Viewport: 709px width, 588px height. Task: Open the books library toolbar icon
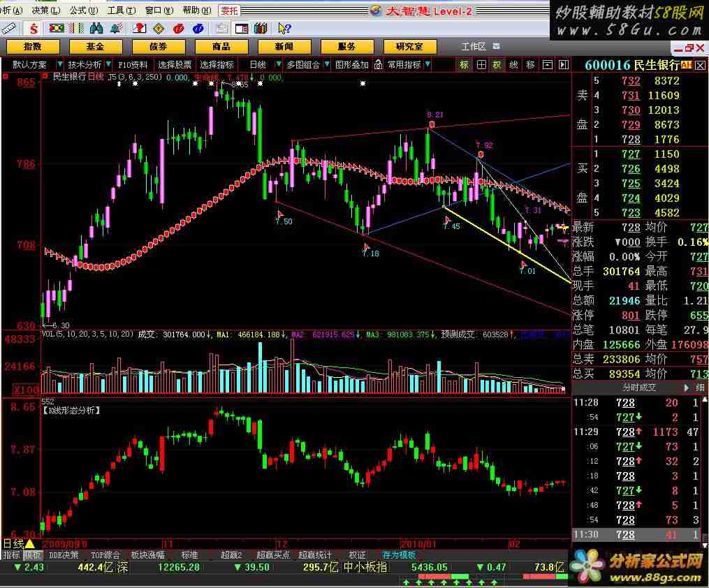(x=261, y=29)
